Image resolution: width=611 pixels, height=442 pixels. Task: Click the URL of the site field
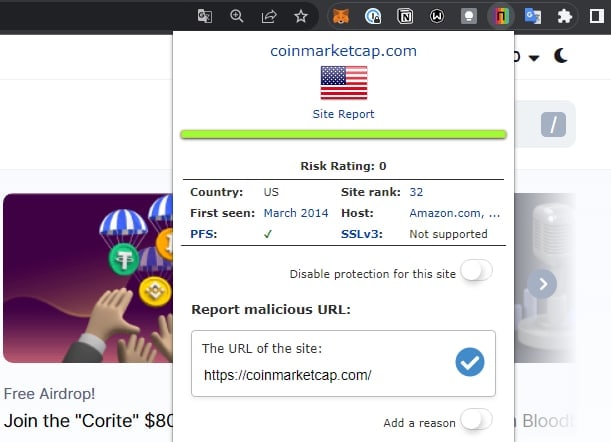click(x=343, y=364)
